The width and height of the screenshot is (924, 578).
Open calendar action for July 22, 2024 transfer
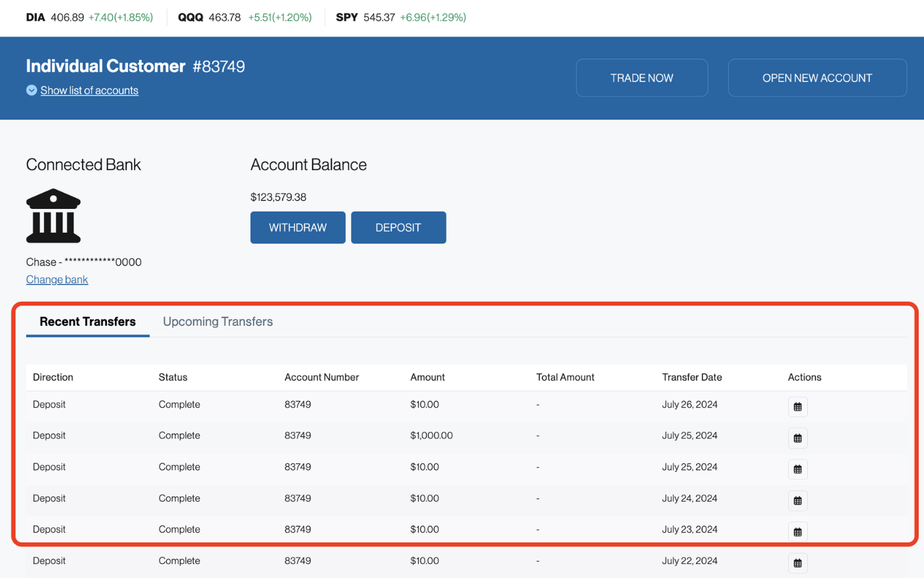tap(798, 563)
